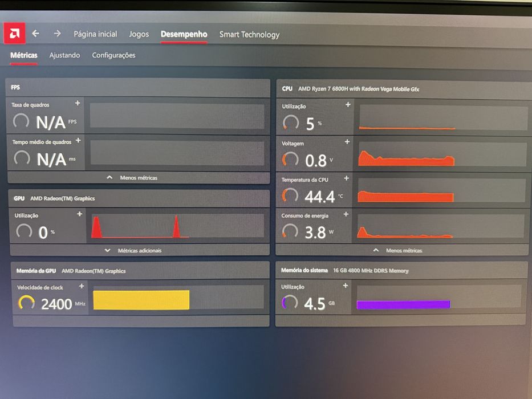Add Consumo de energia with plus
Image resolution: width=532 pixels, height=399 pixels.
pos(346,214)
